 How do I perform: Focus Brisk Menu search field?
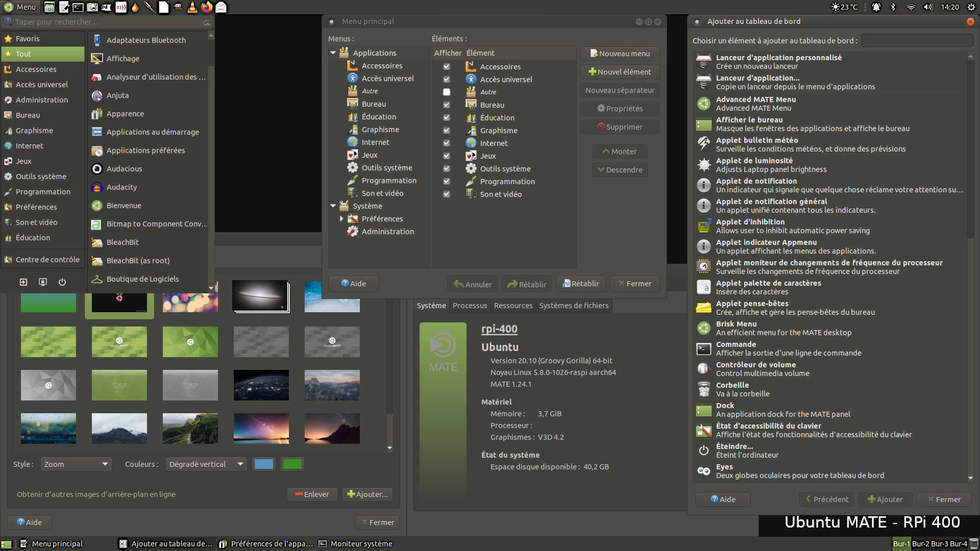tap(107, 22)
